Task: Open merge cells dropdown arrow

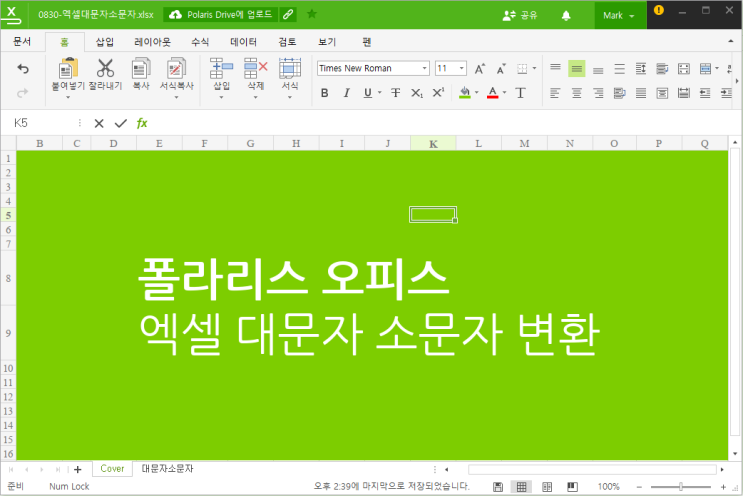Action: click(717, 69)
